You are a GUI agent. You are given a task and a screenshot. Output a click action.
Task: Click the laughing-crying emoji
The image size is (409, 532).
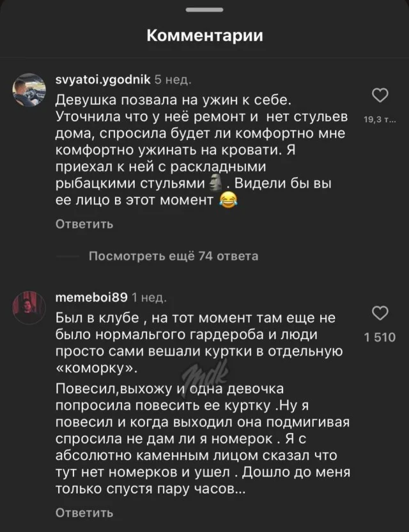coord(227,201)
